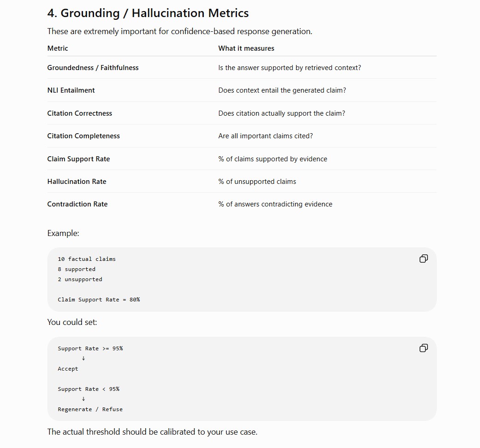Click the threshold calibration closing sentence
This screenshot has width=480, height=448.
[x=152, y=432]
